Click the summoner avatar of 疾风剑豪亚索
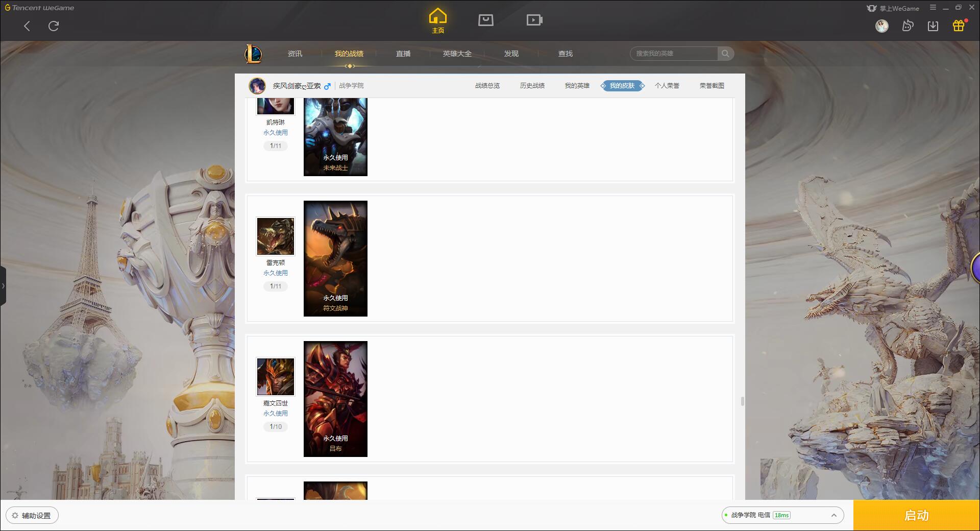Image resolution: width=980 pixels, height=531 pixels. coord(257,86)
